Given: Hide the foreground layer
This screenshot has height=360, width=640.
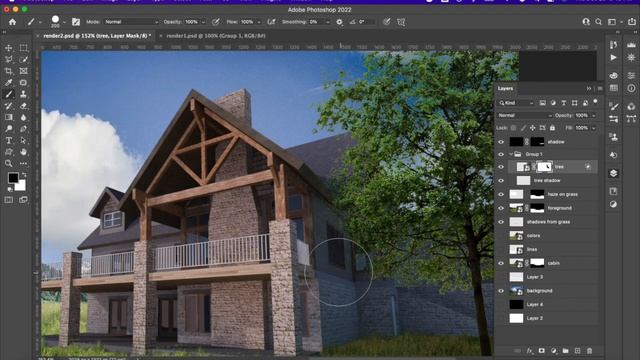Looking at the screenshot, I should (501, 208).
